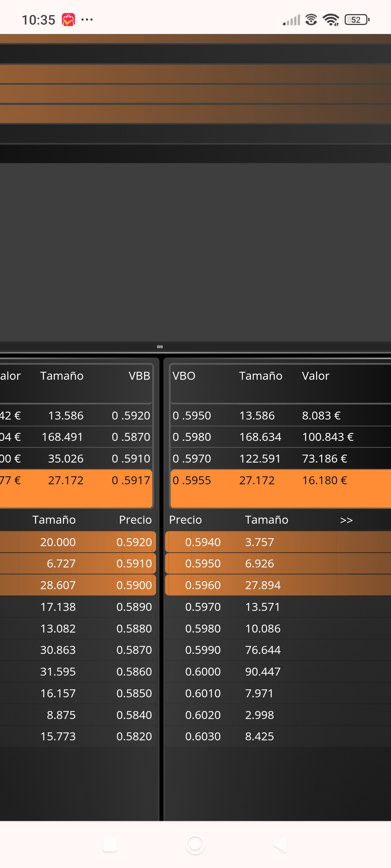Click the Precio header of the ask side
The image size is (391, 868).
pos(185,520)
